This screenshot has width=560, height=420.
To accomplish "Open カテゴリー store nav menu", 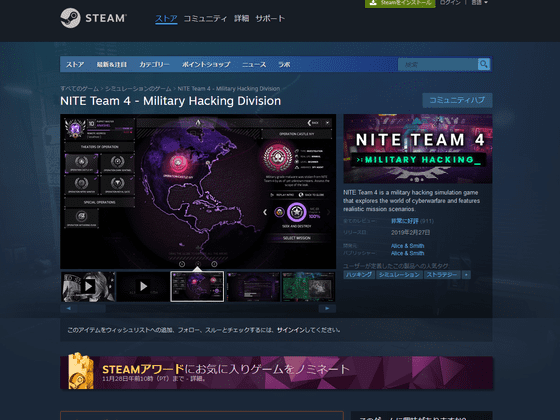I will (x=154, y=65).
